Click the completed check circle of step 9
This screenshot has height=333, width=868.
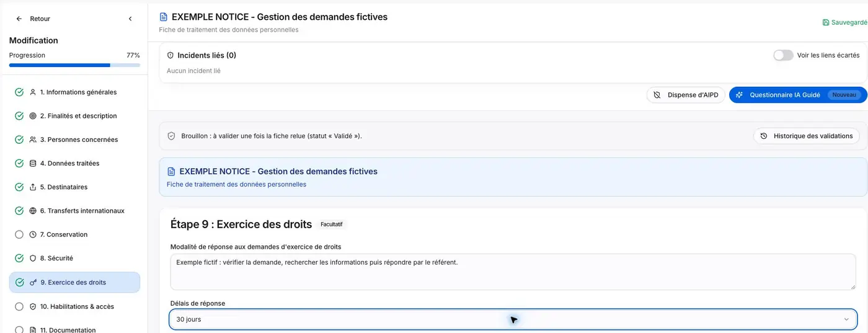click(x=19, y=282)
